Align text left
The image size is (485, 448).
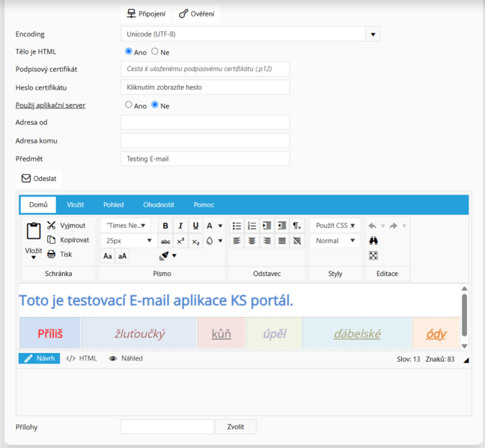pyautogui.click(x=237, y=241)
